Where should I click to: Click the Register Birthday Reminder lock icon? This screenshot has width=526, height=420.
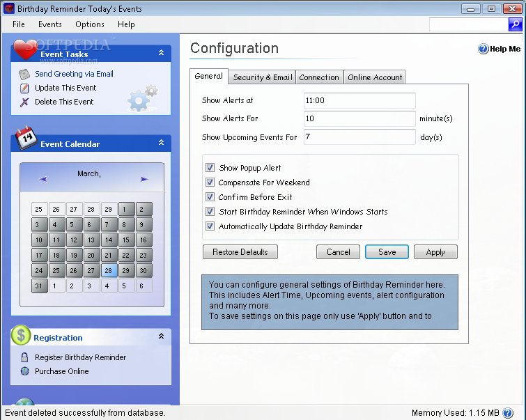(x=24, y=357)
